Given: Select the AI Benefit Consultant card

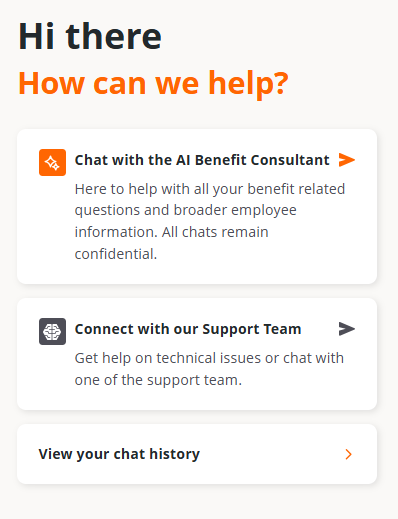Looking at the screenshot, I should pos(197,207).
